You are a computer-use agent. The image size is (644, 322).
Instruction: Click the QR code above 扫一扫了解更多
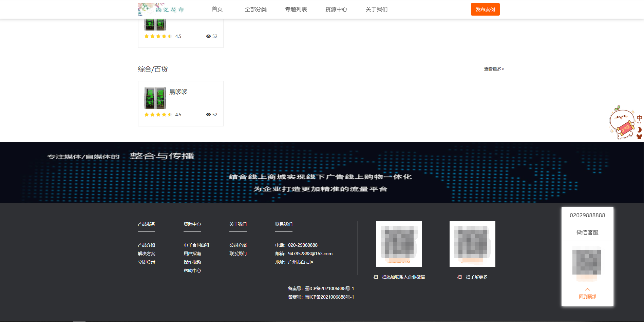(472, 244)
